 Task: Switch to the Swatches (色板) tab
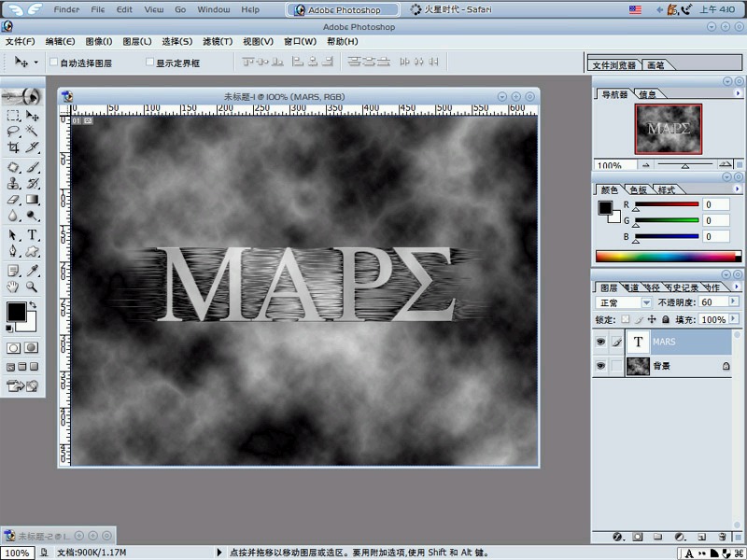(x=638, y=189)
